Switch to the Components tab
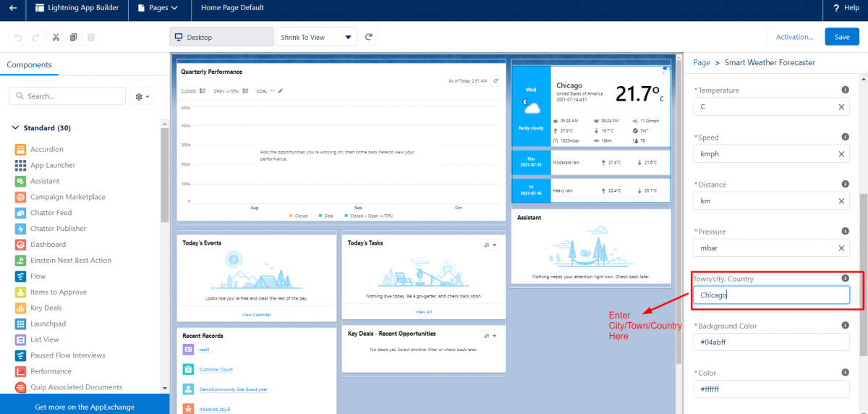This screenshot has height=414, width=868. point(30,64)
